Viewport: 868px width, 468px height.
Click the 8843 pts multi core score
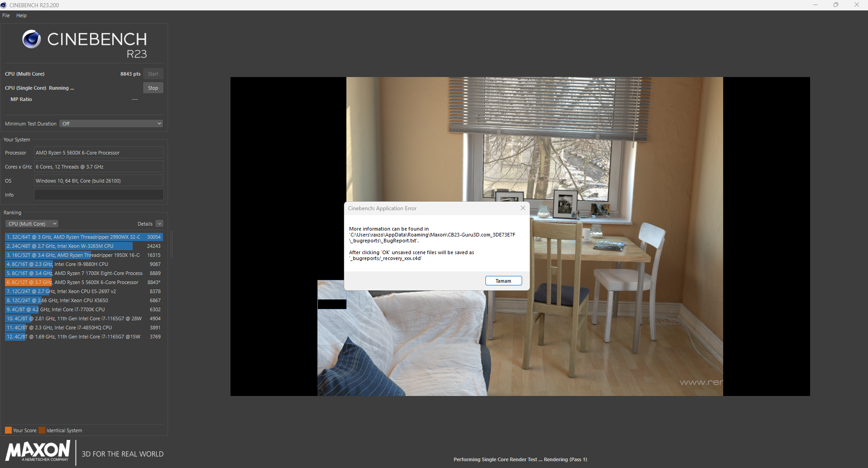pyautogui.click(x=130, y=74)
